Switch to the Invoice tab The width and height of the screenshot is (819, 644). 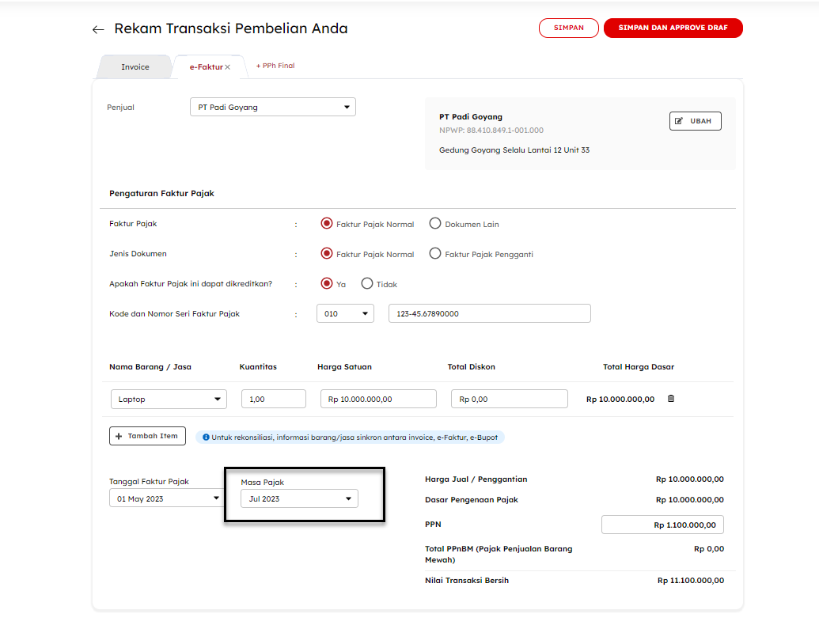[x=135, y=67]
